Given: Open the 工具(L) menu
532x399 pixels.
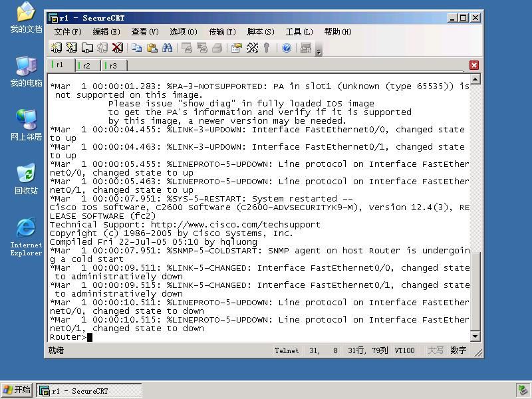Looking at the screenshot, I should click(x=299, y=32).
